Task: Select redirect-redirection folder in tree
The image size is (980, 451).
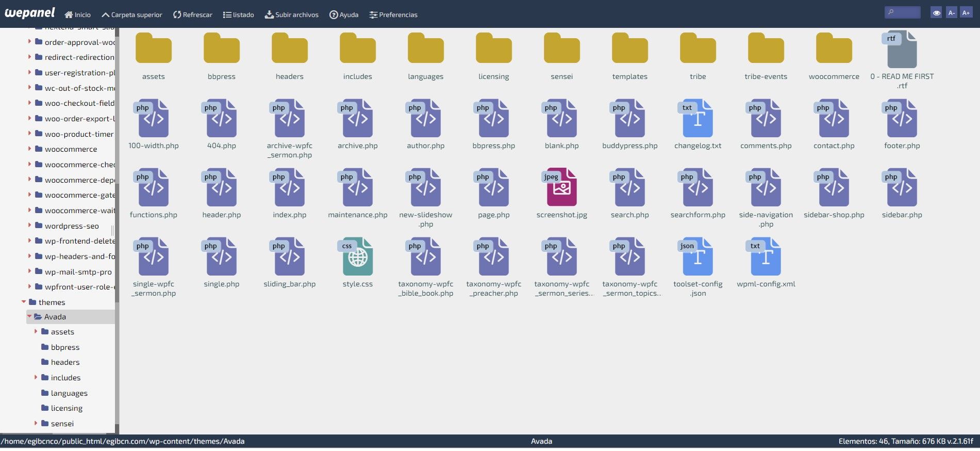Action: pos(74,57)
